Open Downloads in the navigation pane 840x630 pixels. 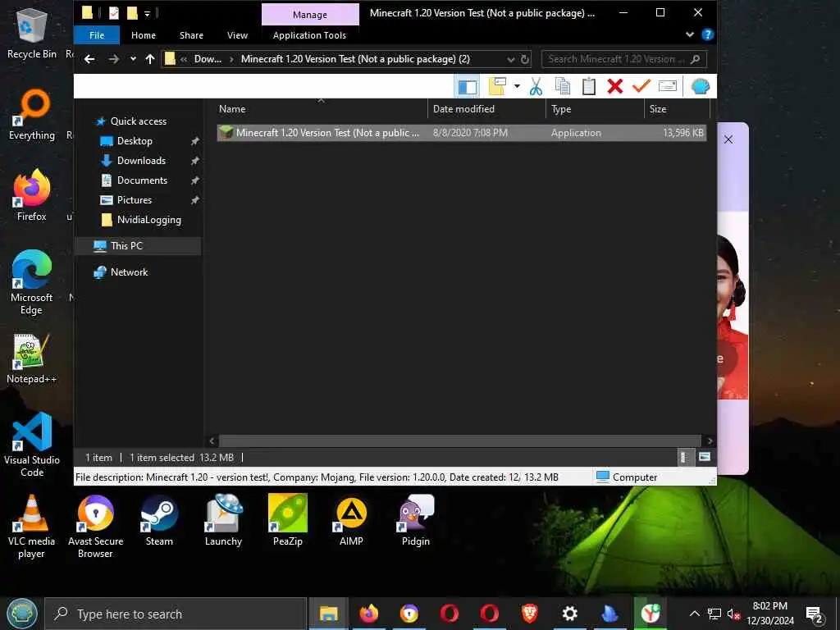[141, 161]
